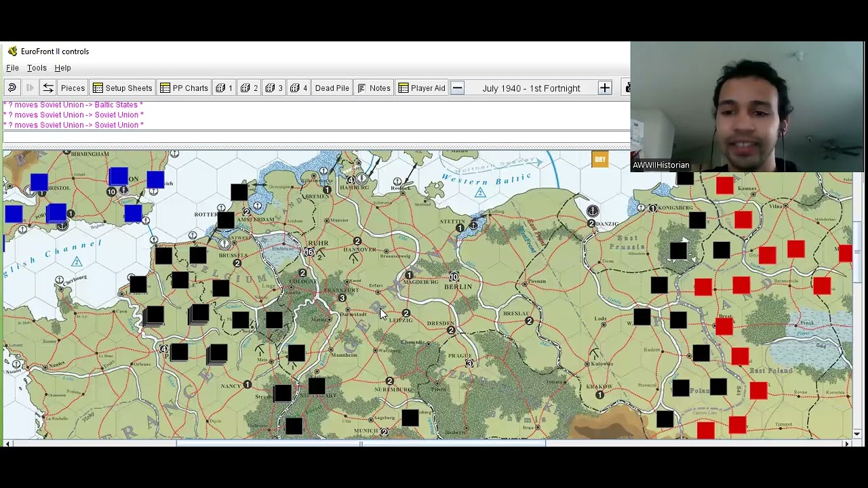868x488 pixels.
Task: Click the English Channel sea zone triangle marker
Action: [77, 262]
